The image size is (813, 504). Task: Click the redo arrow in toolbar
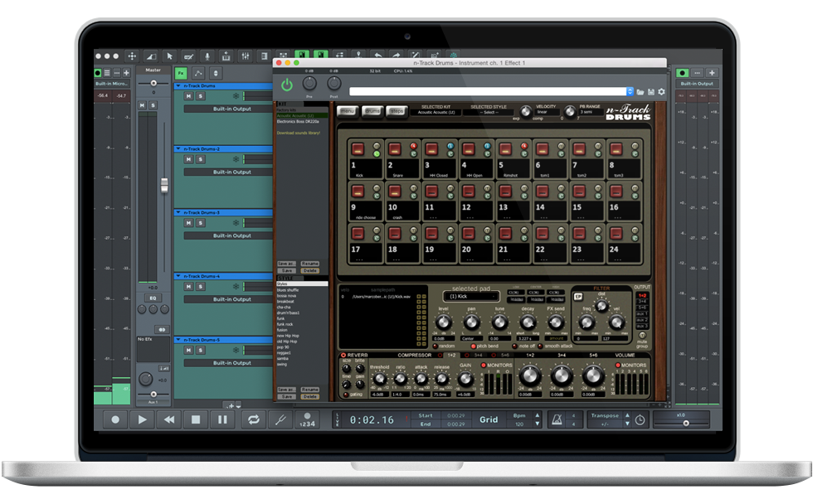397,55
